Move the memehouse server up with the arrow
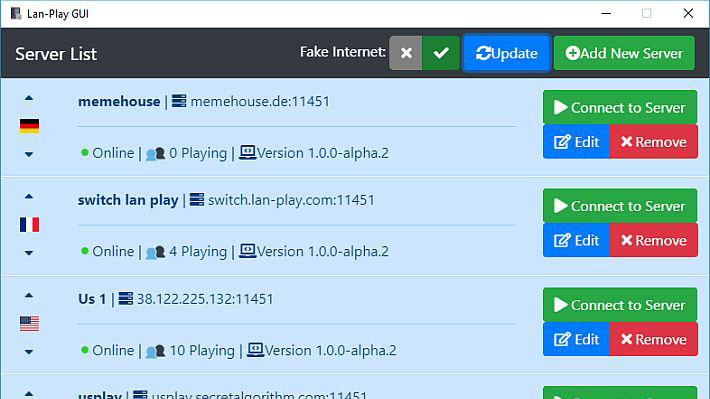The height and width of the screenshot is (399, 710). click(x=29, y=98)
